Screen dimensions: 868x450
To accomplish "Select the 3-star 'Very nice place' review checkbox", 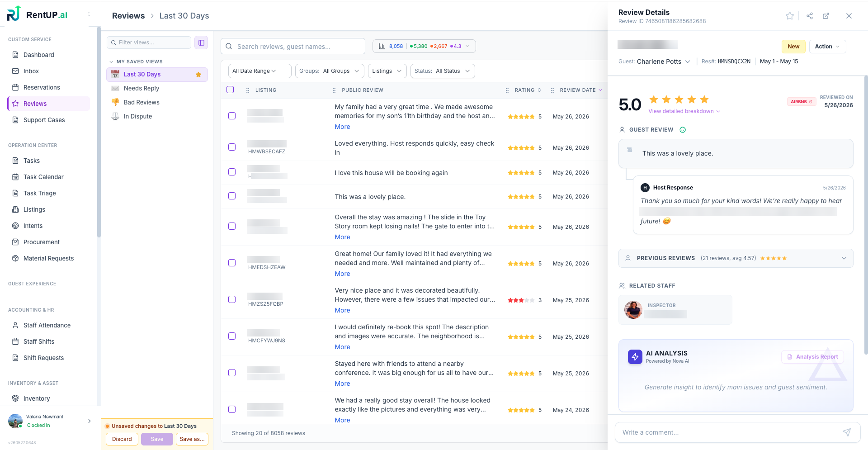I will 232,299.
